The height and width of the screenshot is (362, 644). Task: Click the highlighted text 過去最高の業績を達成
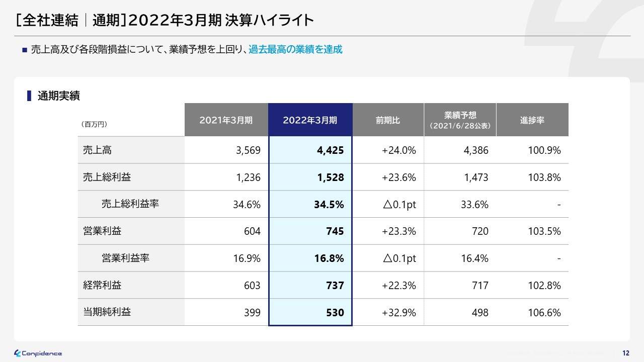(x=295, y=50)
